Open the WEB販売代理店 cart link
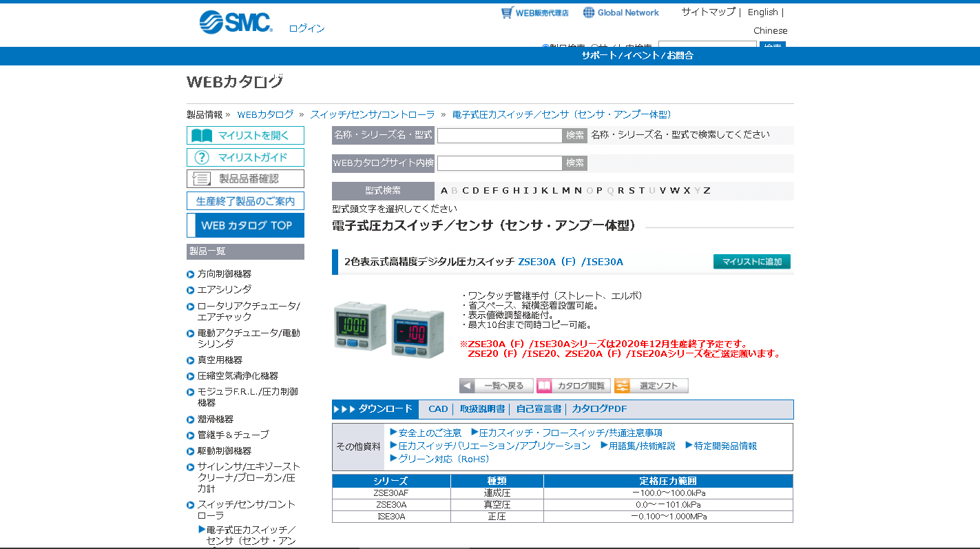980x549 pixels. click(x=534, y=12)
